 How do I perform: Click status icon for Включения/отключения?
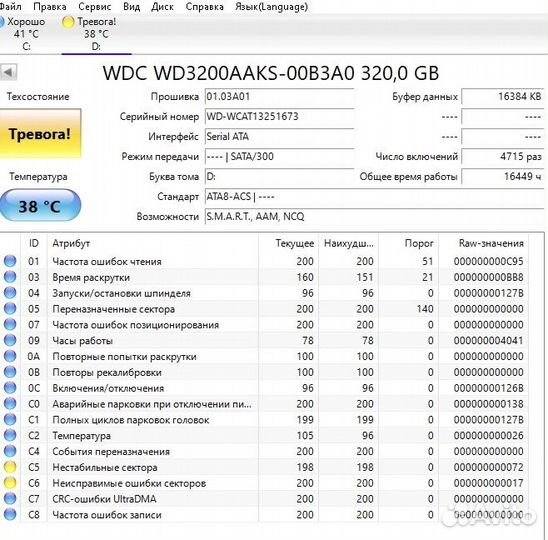click(10, 387)
